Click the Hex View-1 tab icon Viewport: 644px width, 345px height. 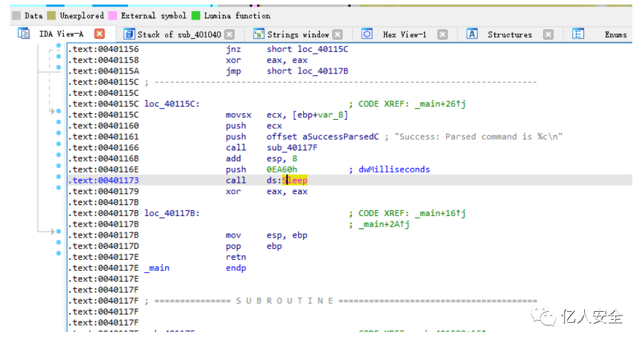pos(367,34)
